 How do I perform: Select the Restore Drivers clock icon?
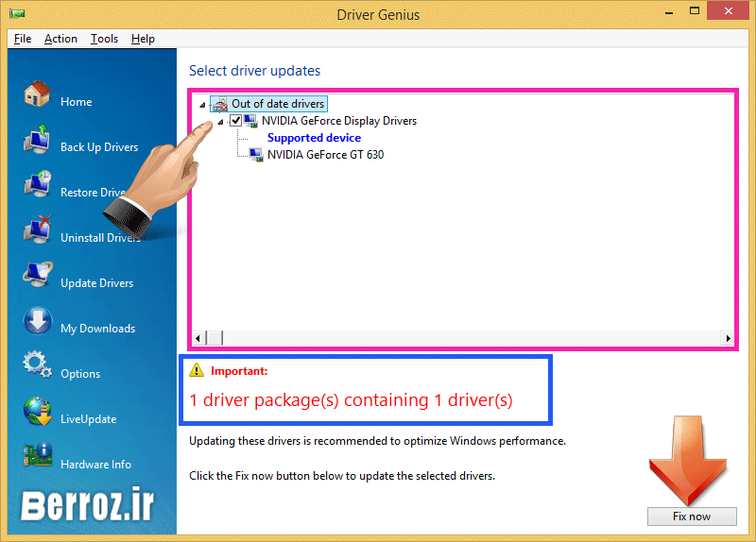37,186
